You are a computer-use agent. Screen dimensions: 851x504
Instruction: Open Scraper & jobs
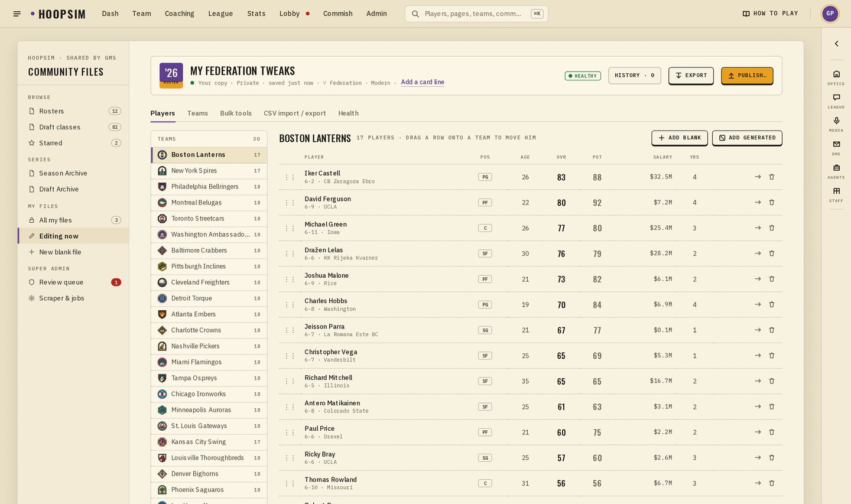tap(74, 298)
